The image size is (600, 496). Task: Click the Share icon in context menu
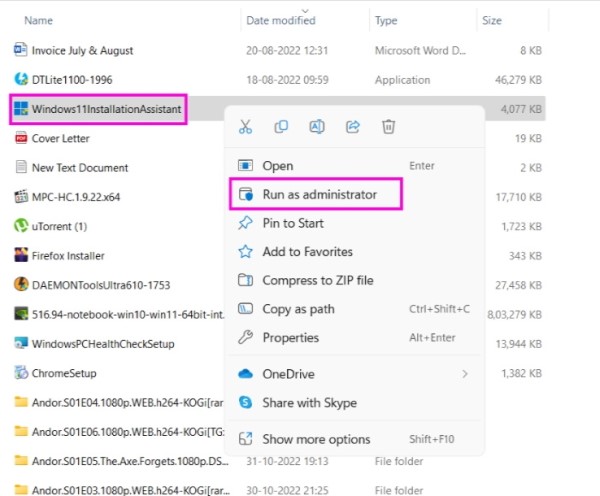click(x=352, y=126)
